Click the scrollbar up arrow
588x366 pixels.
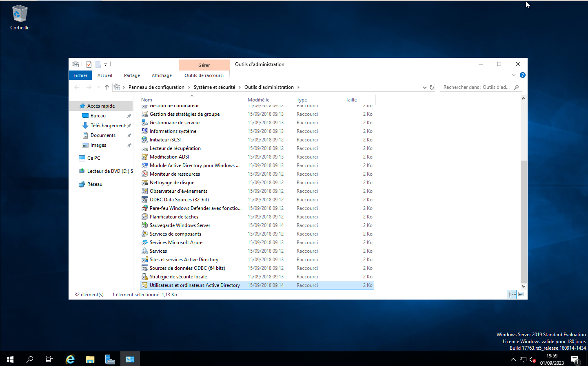524,98
